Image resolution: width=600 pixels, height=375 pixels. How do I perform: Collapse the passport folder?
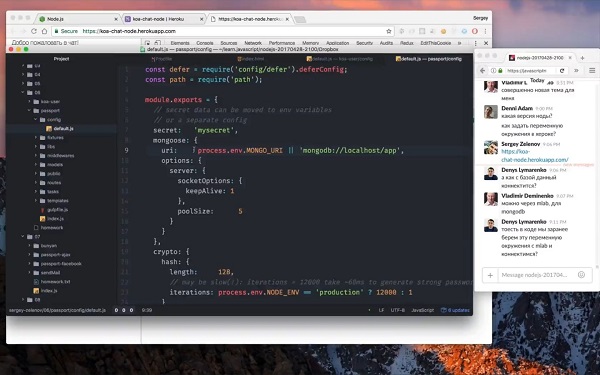pos(29,111)
